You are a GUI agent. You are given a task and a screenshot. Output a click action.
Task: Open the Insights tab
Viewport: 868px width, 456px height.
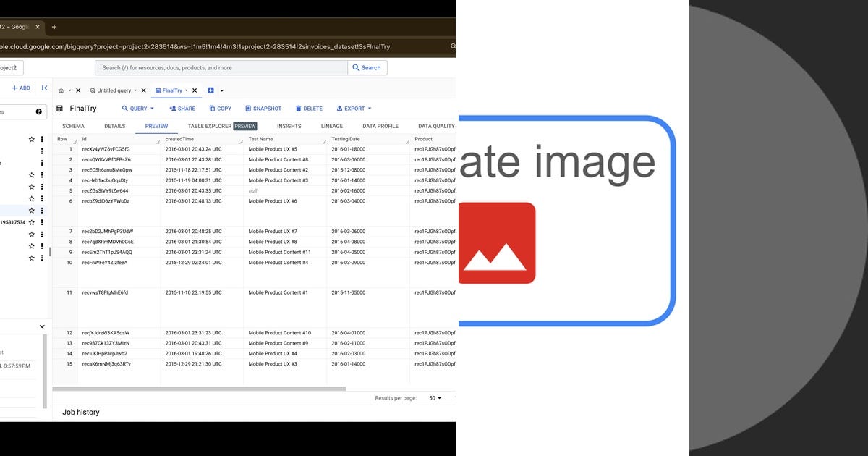tap(289, 126)
